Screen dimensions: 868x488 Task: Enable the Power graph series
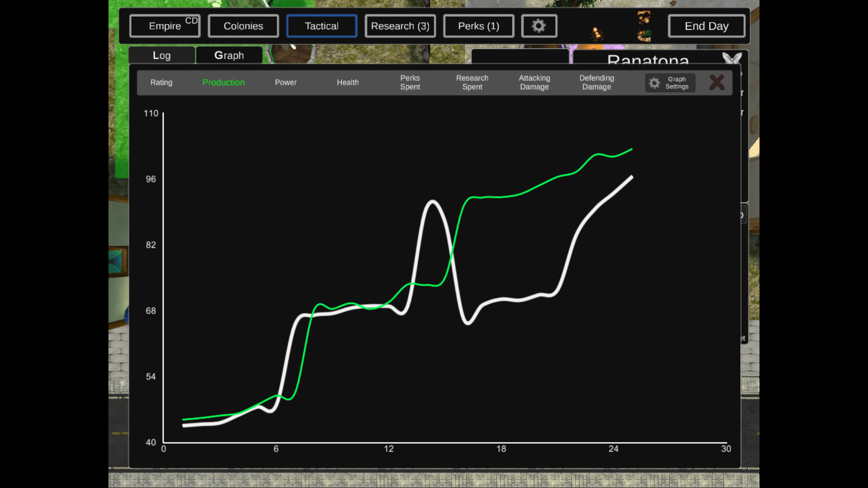(x=285, y=82)
